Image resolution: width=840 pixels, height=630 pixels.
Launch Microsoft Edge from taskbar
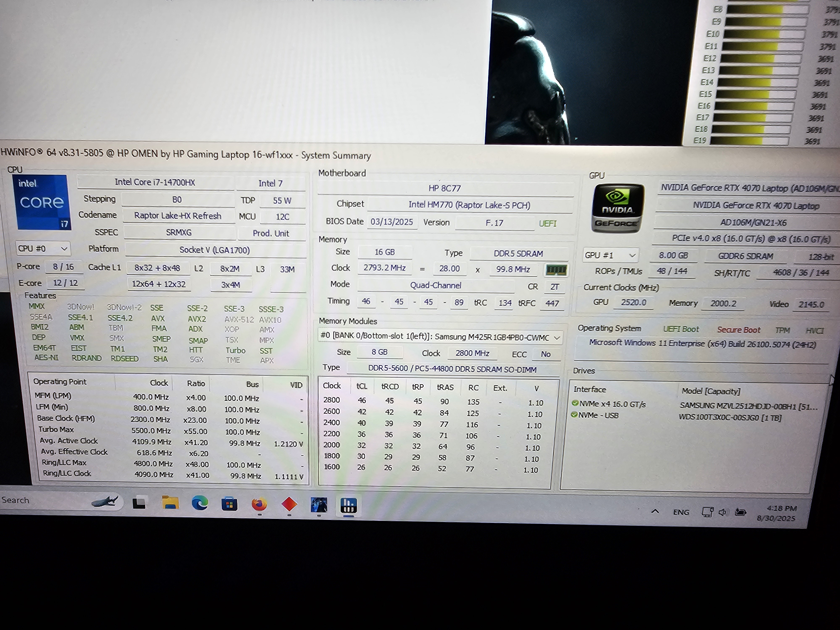coord(200,503)
